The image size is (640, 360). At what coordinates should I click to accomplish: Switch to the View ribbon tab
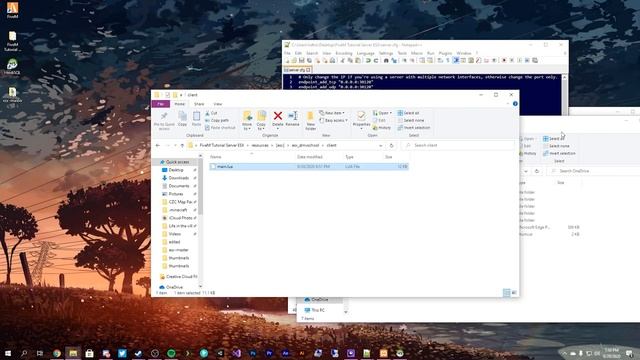218,104
